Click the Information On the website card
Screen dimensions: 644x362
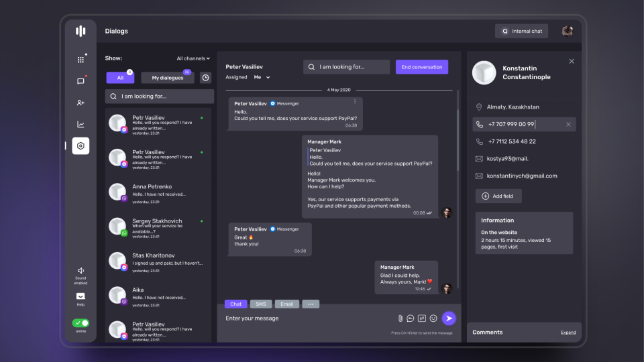tap(524, 233)
